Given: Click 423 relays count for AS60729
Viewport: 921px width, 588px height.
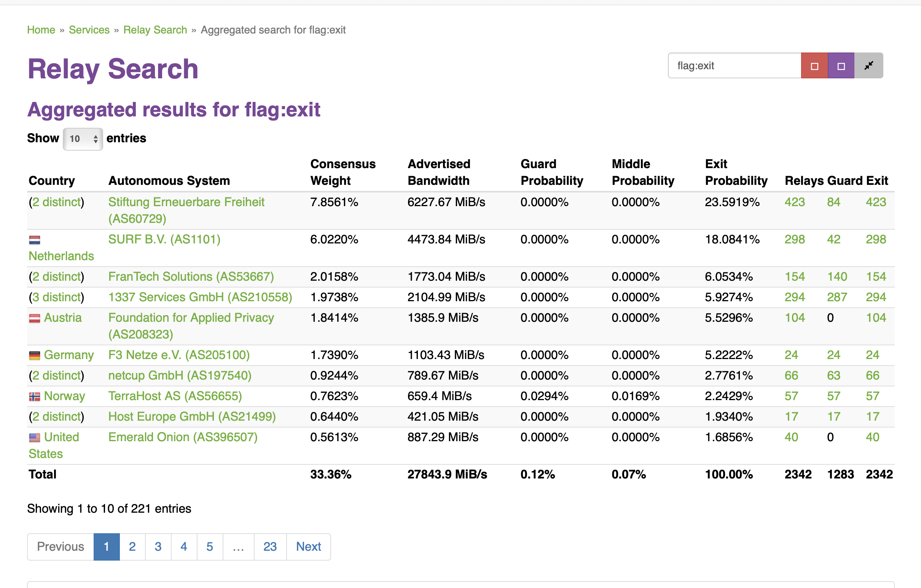Looking at the screenshot, I should pos(794,202).
